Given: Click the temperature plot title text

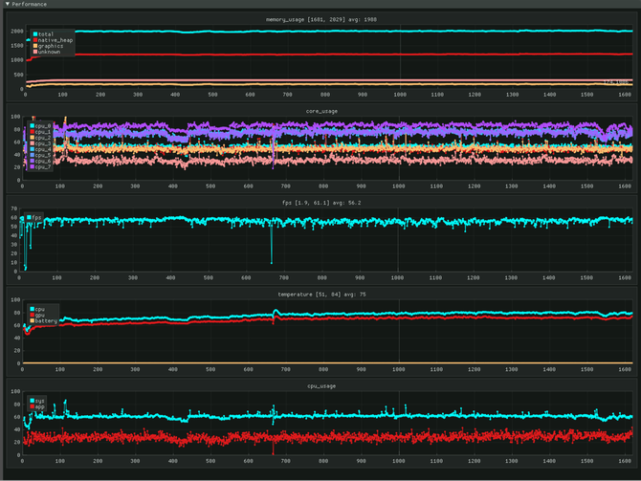Looking at the screenshot, I should pyautogui.click(x=321, y=295).
